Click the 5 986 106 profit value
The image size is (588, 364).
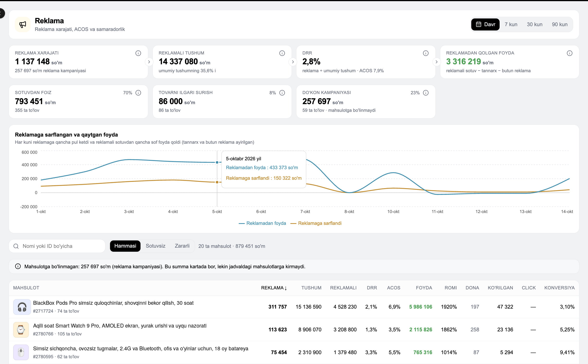421,307
